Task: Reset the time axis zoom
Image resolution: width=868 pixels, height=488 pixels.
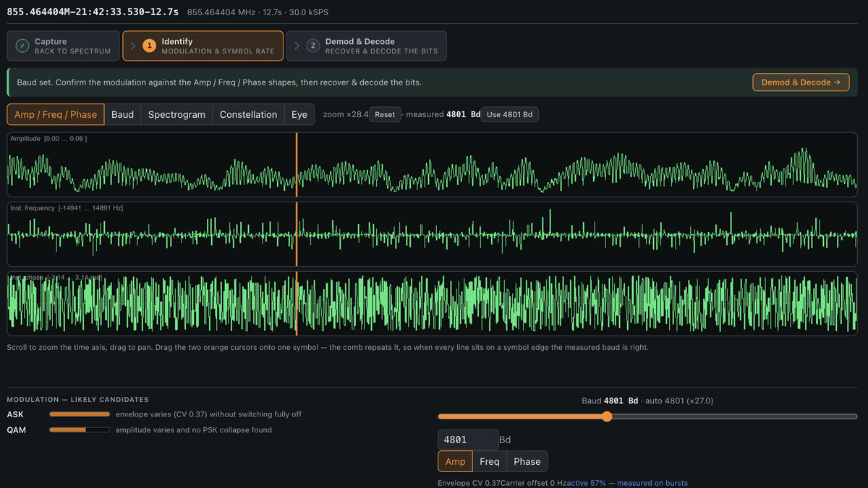Action: click(385, 114)
